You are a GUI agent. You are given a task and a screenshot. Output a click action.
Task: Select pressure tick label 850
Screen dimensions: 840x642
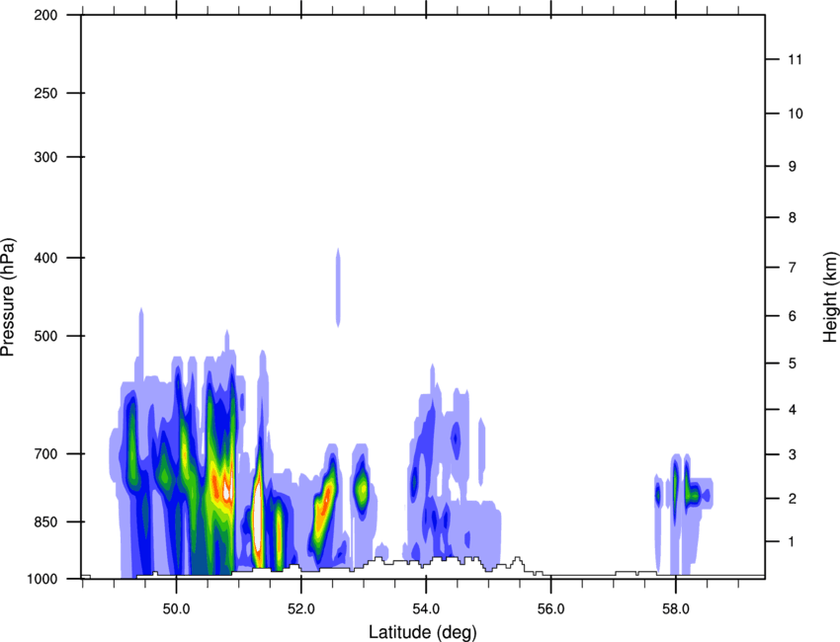[x=45, y=522]
